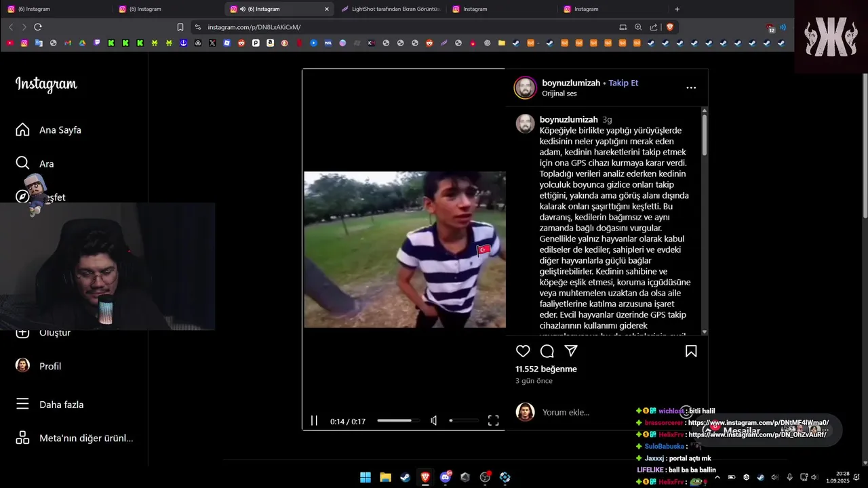Click the profile avatar beside Yorum ekle
This screenshot has height=488, width=868.
click(526, 412)
